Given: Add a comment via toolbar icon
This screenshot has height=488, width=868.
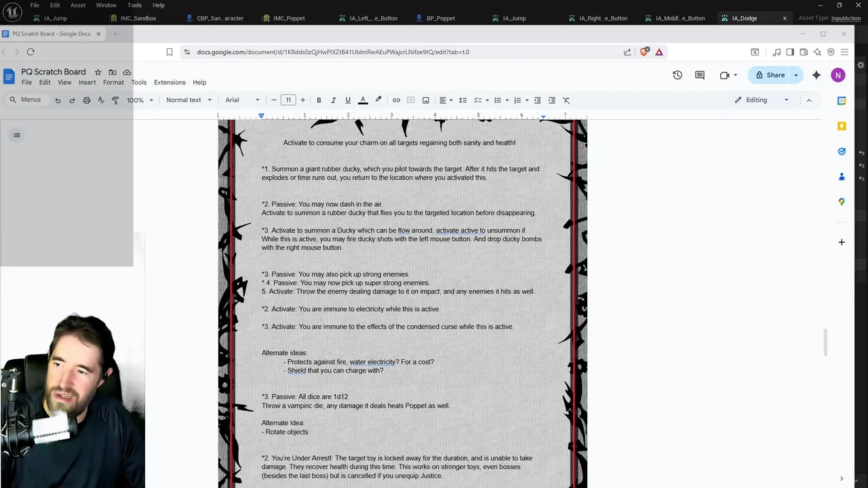Looking at the screenshot, I should click(411, 100).
